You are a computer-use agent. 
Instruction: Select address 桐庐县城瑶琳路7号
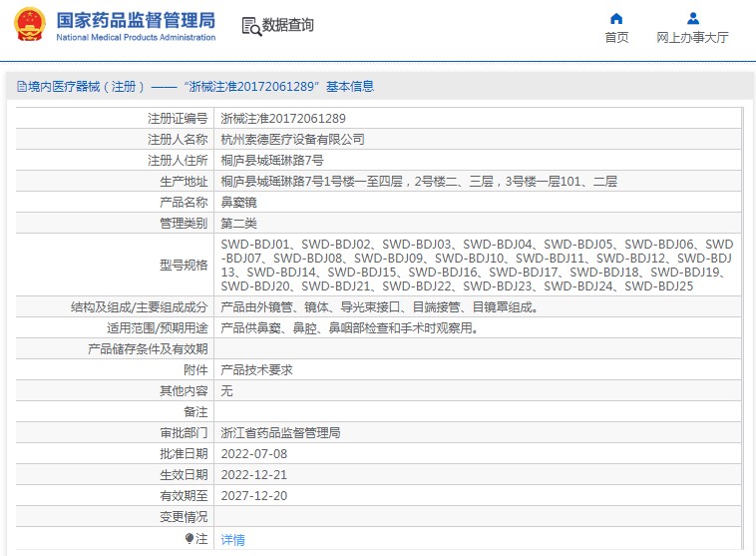[x=272, y=161]
